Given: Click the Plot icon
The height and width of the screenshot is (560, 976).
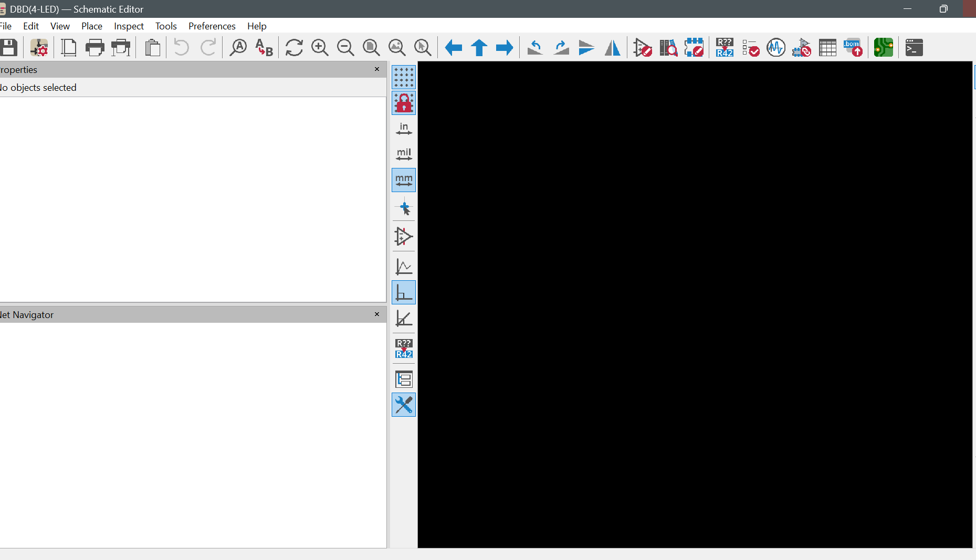Looking at the screenshot, I should [x=121, y=48].
